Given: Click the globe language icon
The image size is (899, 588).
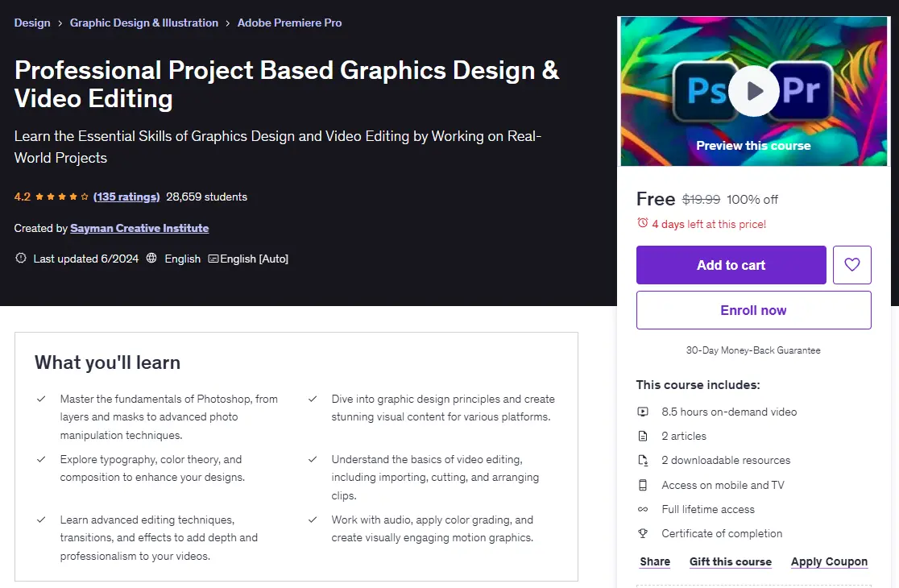Looking at the screenshot, I should [151, 258].
